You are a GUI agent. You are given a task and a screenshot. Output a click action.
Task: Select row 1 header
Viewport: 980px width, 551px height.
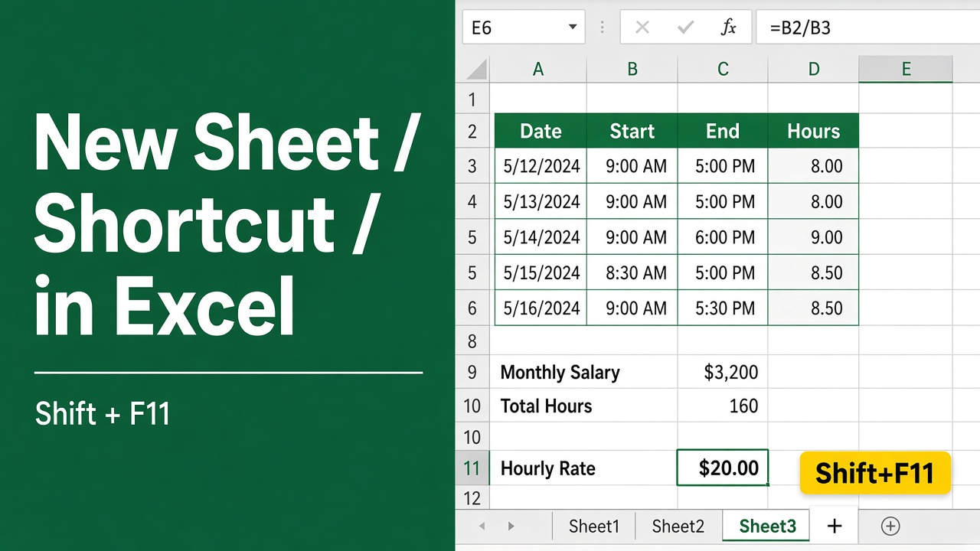pyautogui.click(x=472, y=99)
